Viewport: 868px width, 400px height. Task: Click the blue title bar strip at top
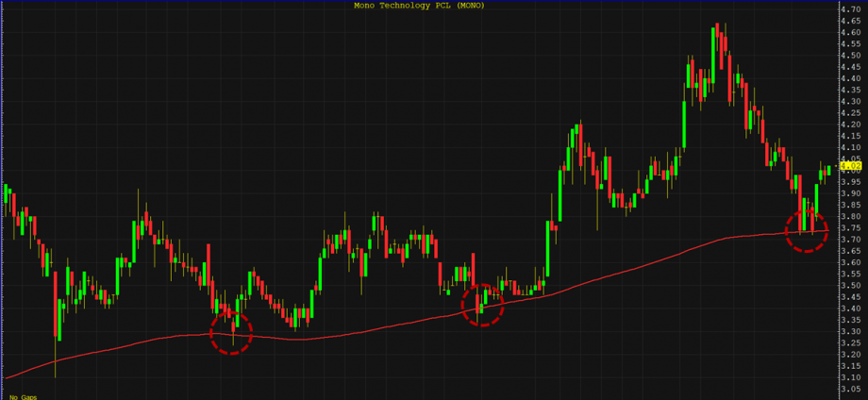pyautogui.click(x=189, y=1)
